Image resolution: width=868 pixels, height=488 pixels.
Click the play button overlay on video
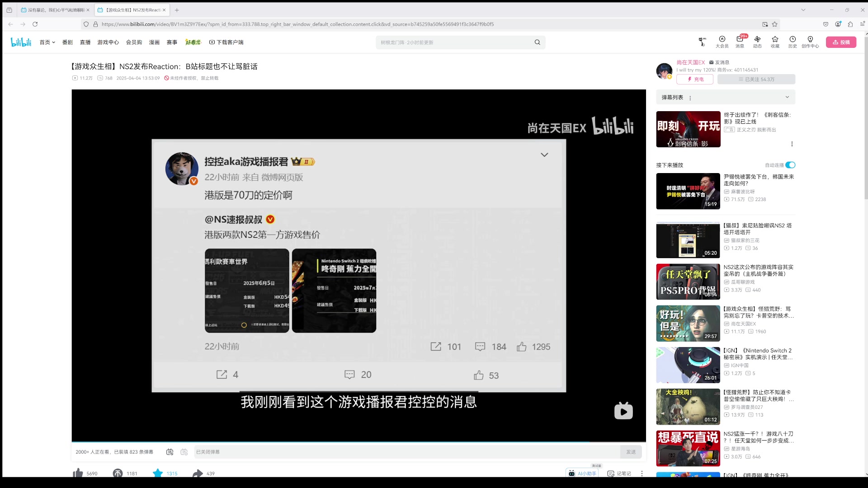pyautogui.click(x=623, y=411)
